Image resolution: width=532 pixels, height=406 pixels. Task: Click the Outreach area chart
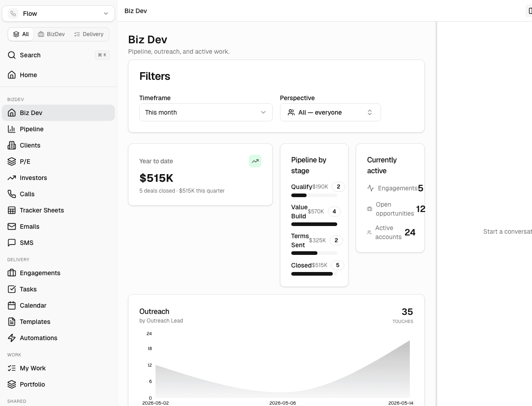coord(282,368)
